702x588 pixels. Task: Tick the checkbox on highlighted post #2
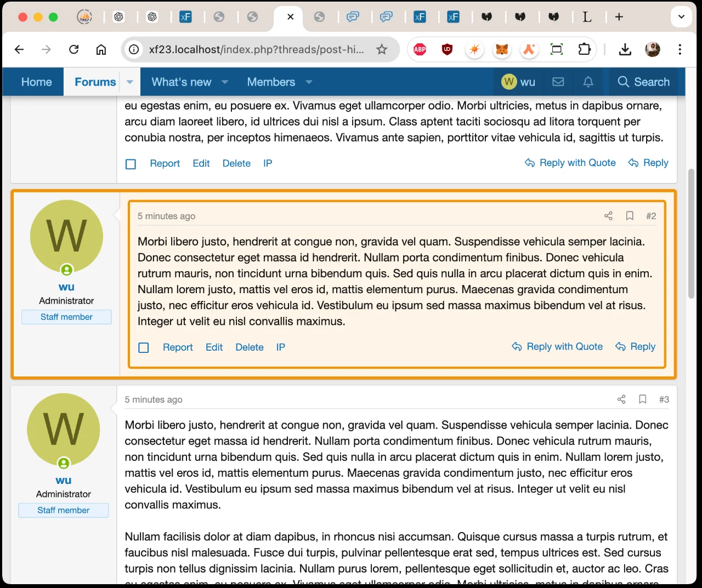pos(144,347)
